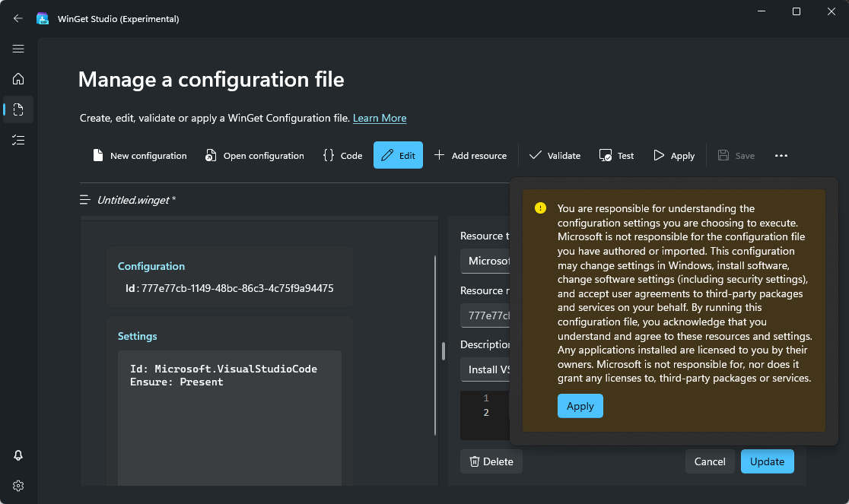Open the configuration file page icon
This screenshot has height=504, width=849.
pyautogui.click(x=18, y=109)
